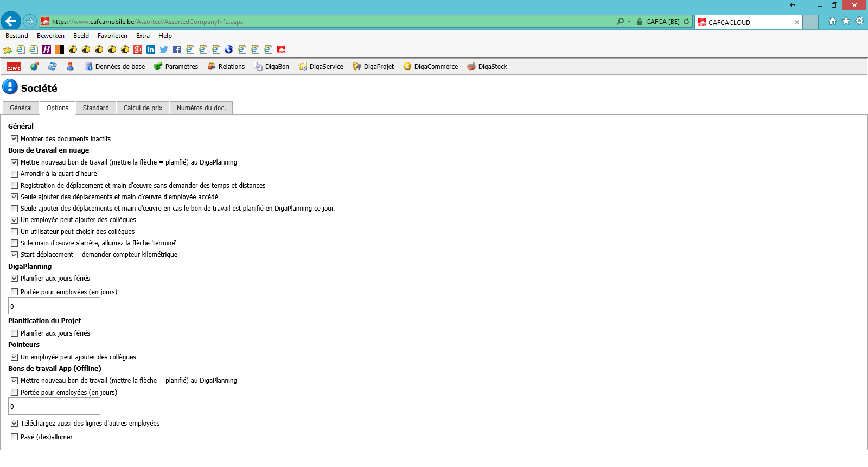Click the Offline Portée pour employées value field

tap(54, 406)
